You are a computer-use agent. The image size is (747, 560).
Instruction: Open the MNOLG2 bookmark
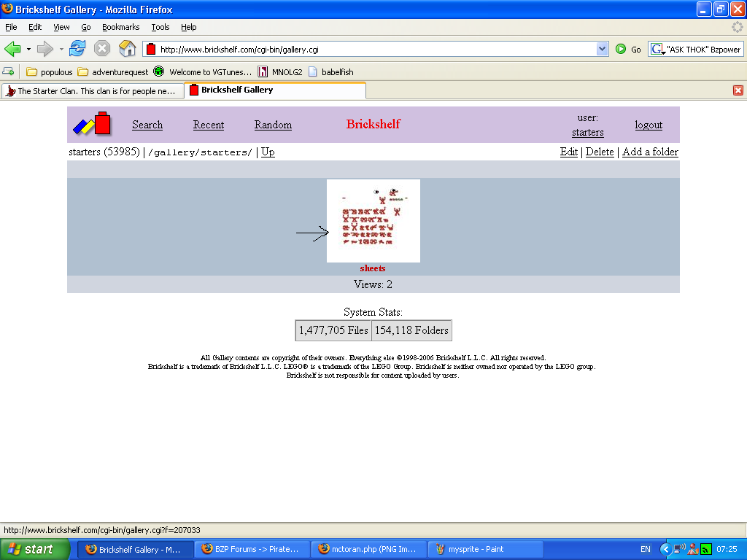click(280, 72)
